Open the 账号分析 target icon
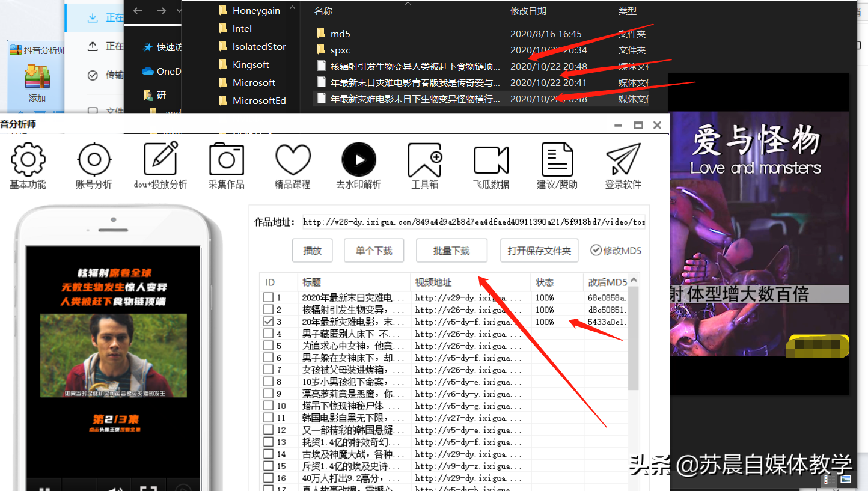This screenshot has width=868, height=491. point(94,159)
